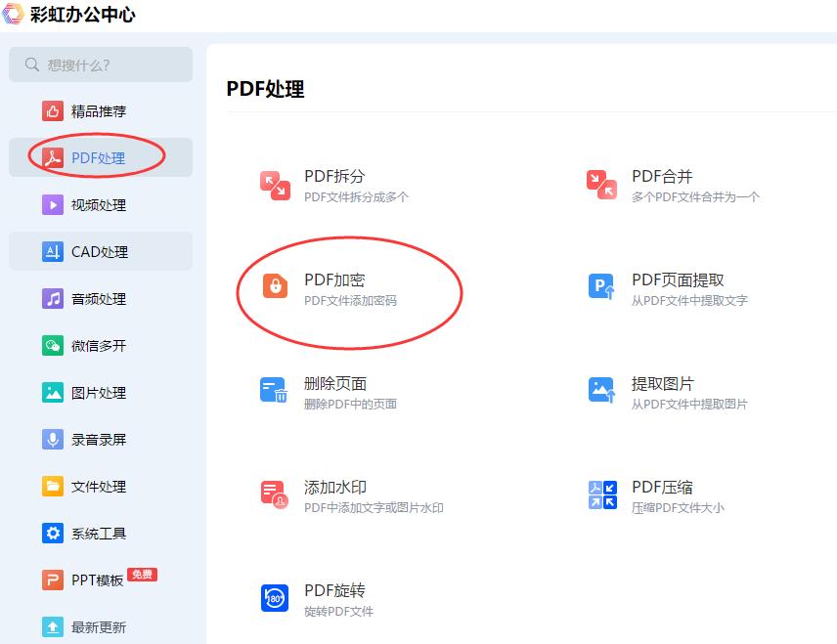The height and width of the screenshot is (644, 837).
Task: Click the 提取图片 image extraction icon
Action: pos(602,389)
